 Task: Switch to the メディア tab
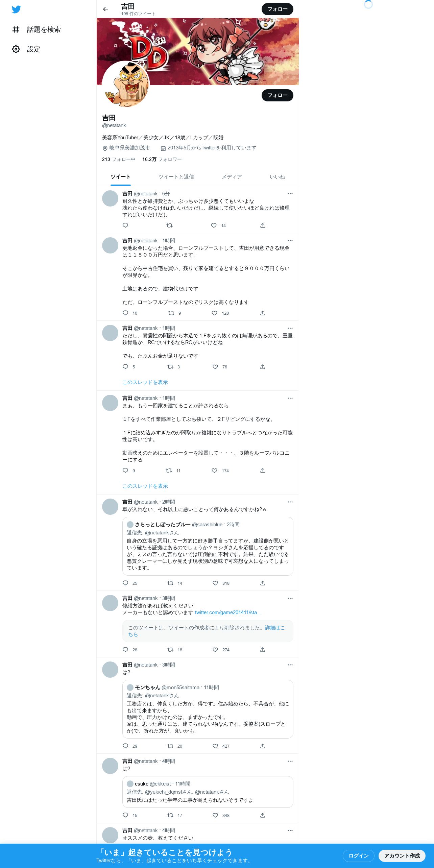click(232, 177)
